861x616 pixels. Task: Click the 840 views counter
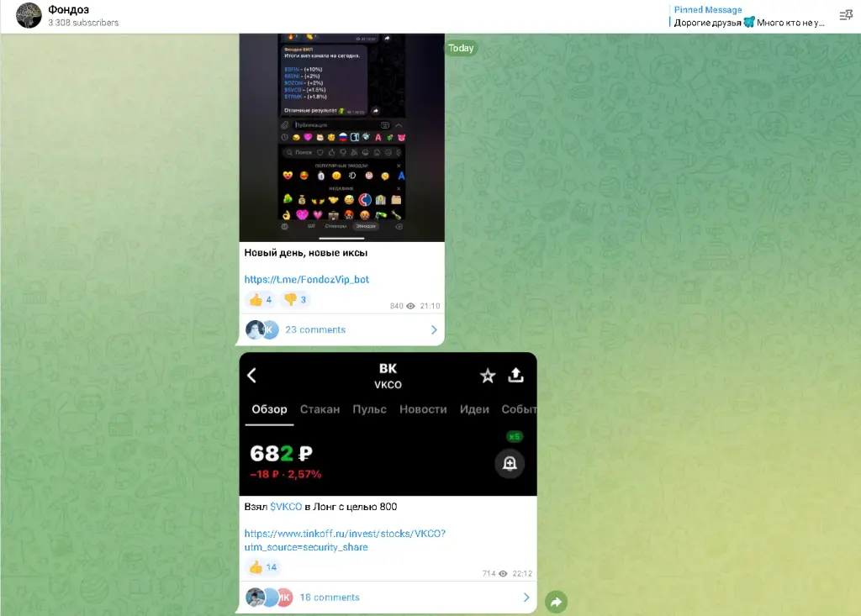point(403,306)
